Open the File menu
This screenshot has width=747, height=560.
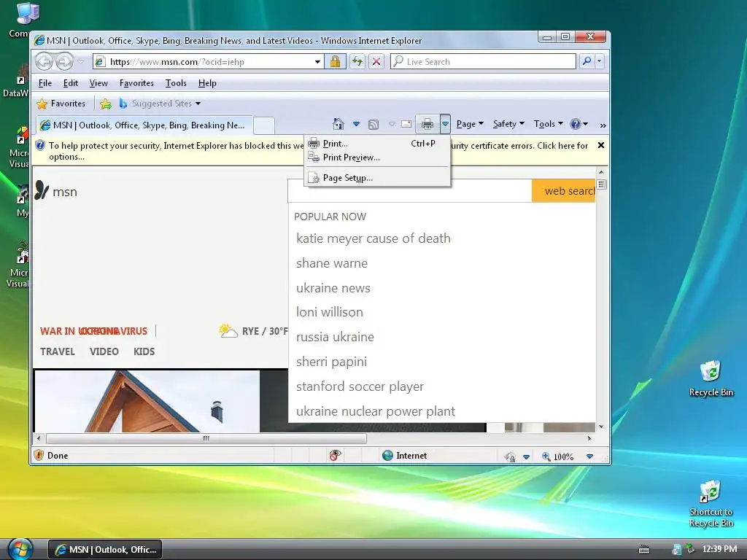[x=44, y=83]
